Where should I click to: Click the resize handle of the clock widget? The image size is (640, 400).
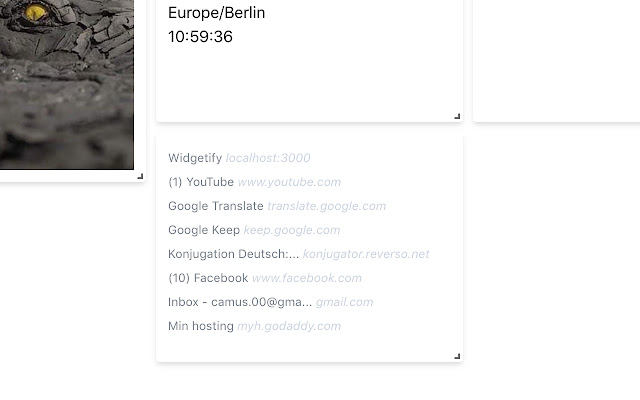(x=457, y=116)
